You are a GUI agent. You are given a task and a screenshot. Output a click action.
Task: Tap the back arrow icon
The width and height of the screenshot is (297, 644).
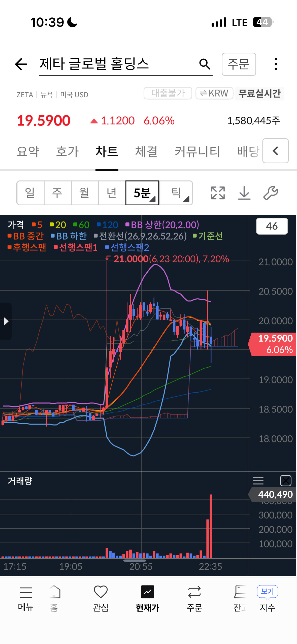(x=21, y=64)
